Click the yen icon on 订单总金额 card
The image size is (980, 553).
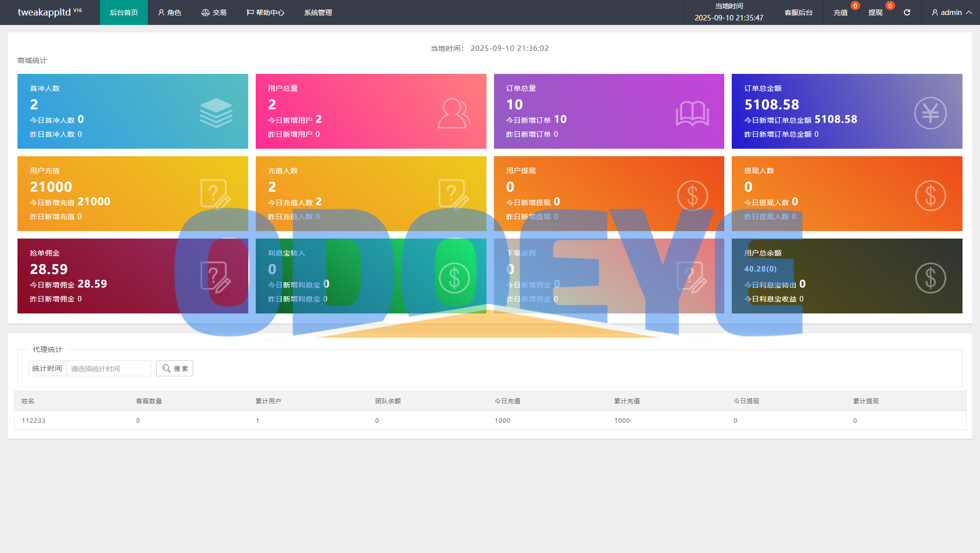[x=930, y=113]
